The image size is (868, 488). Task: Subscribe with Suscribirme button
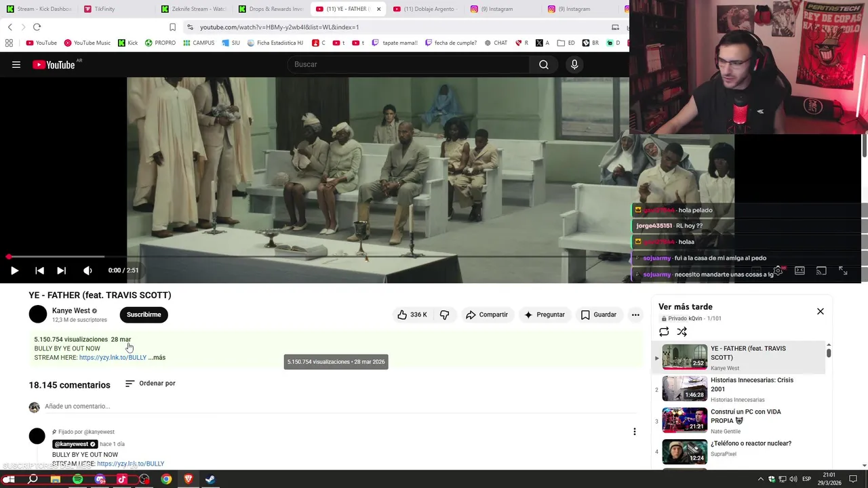[x=144, y=314]
